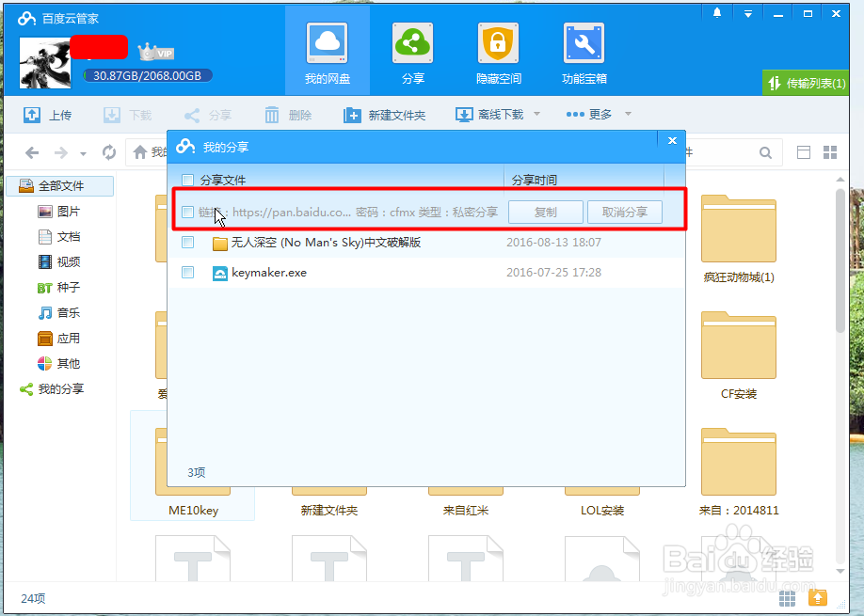The height and width of the screenshot is (616, 864).
Task: Select 视频 category in sidebar
Action: (59, 262)
